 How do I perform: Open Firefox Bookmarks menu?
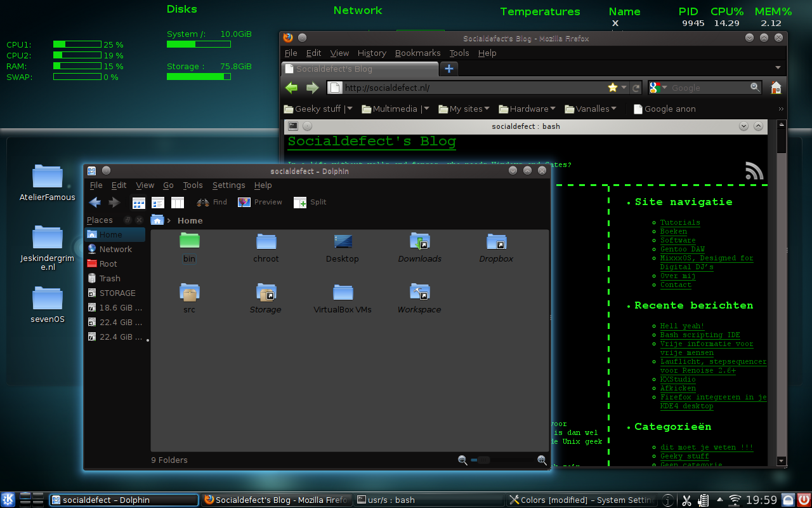pyautogui.click(x=417, y=53)
